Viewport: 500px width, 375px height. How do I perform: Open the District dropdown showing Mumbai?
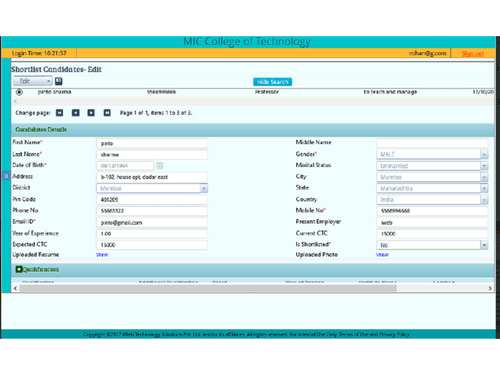[x=152, y=188]
